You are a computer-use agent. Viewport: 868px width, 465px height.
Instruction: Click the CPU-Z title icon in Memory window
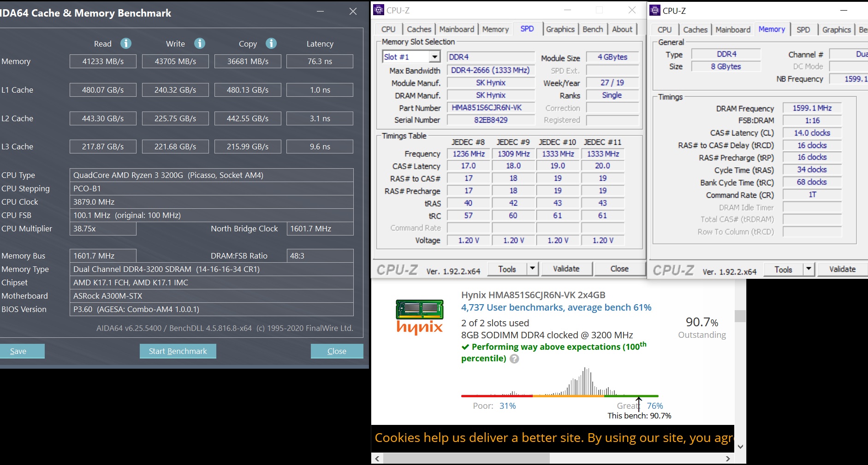pos(655,10)
